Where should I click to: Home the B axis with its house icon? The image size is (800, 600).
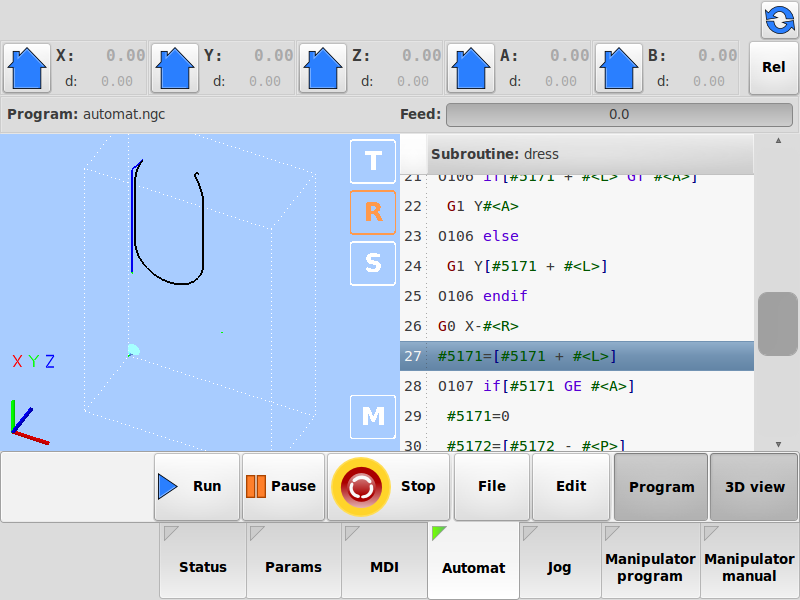tap(619, 68)
